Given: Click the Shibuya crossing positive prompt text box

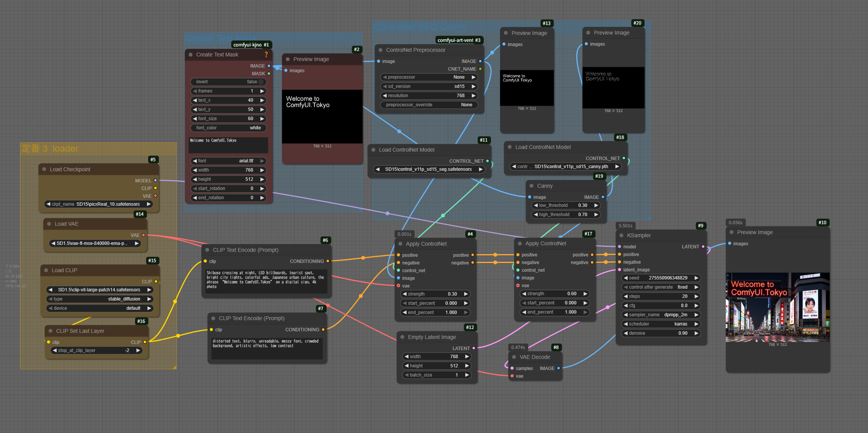Looking at the screenshot, I should pyautogui.click(x=266, y=280).
